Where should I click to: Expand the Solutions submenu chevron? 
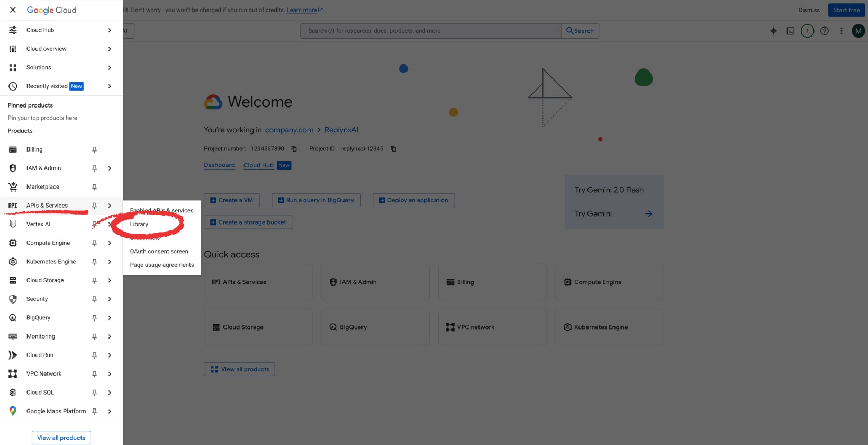(110, 68)
